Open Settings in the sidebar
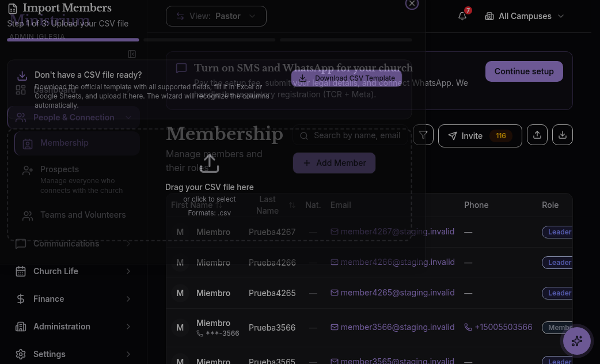Viewport: 600px width, 364px height. click(74, 354)
